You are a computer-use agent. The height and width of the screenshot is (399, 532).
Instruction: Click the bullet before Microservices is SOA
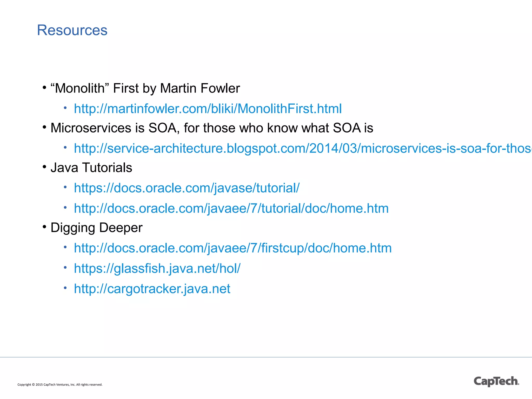[44, 127]
